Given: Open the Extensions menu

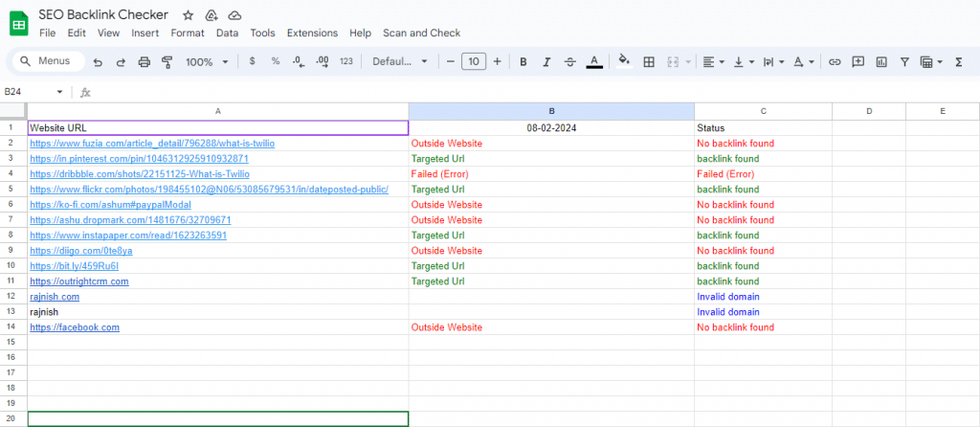Looking at the screenshot, I should [x=313, y=34].
